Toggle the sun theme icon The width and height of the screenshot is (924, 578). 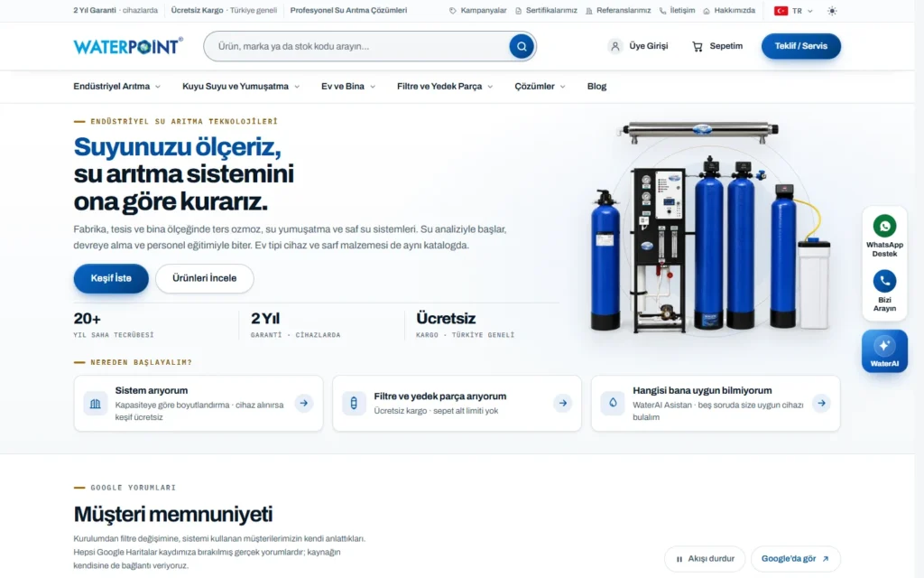coord(831,11)
